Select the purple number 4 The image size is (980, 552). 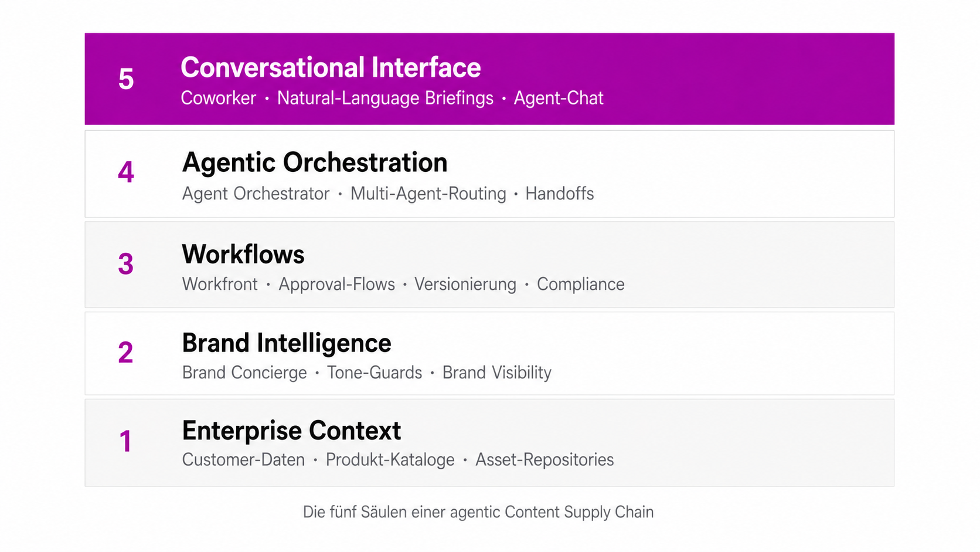(x=126, y=172)
